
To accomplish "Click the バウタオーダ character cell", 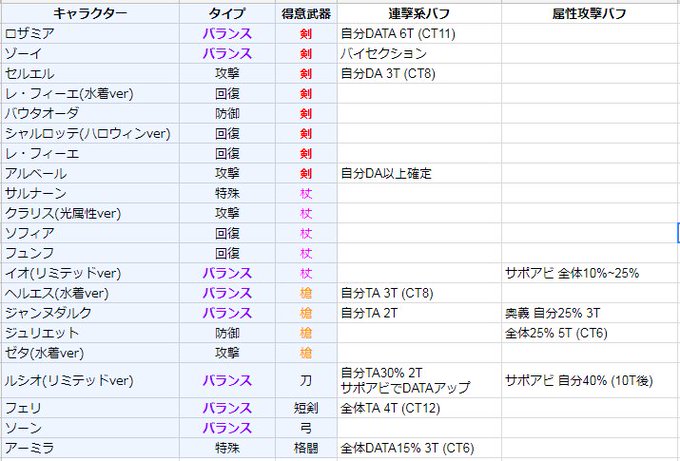I will 90,113.
